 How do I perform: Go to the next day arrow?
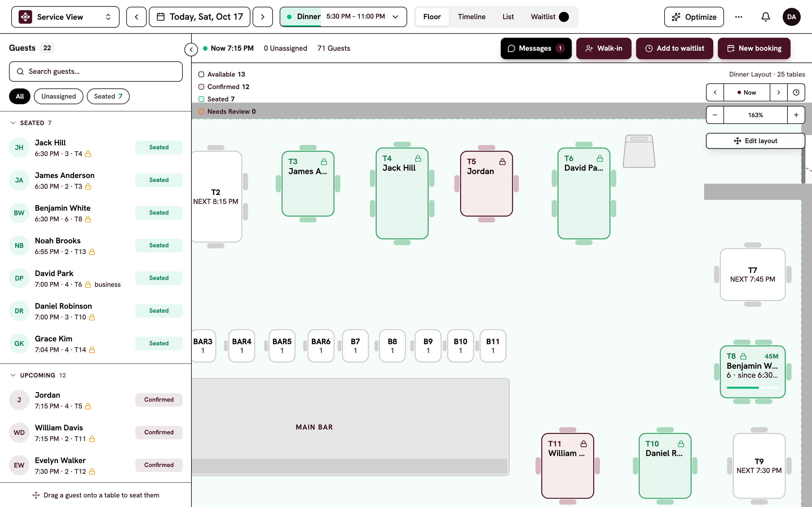pyautogui.click(x=263, y=17)
